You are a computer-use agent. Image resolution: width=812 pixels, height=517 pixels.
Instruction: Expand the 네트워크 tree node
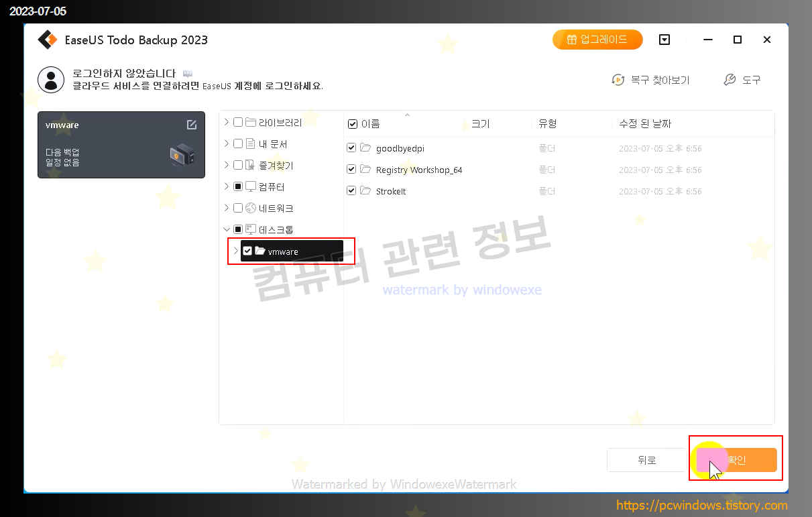coord(227,209)
